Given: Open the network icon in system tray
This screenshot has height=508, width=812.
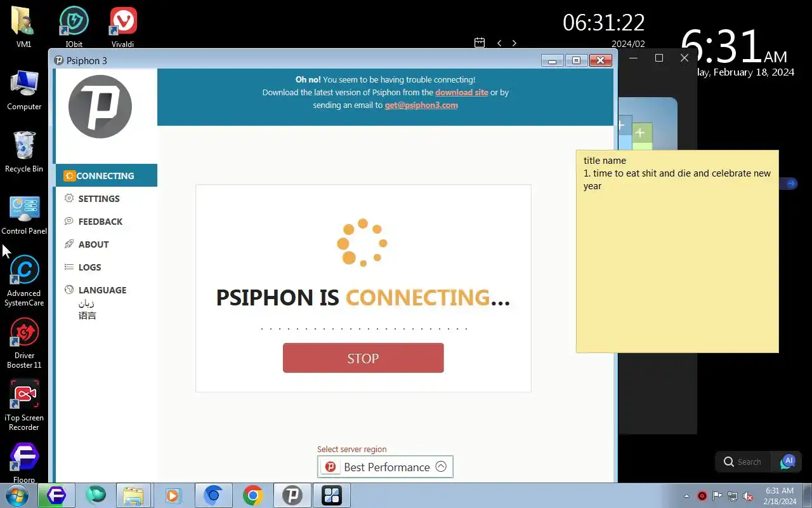Looking at the screenshot, I should pos(733,496).
